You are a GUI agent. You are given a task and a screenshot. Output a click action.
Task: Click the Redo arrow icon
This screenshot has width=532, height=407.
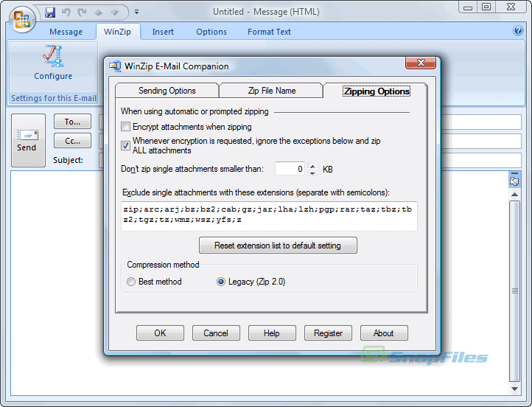[82, 13]
